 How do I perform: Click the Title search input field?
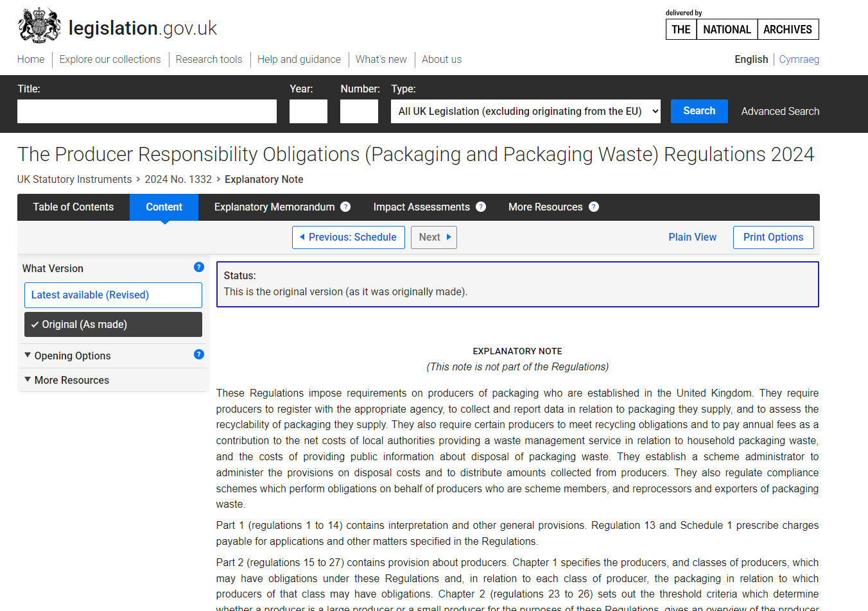click(x=146, y=111)
